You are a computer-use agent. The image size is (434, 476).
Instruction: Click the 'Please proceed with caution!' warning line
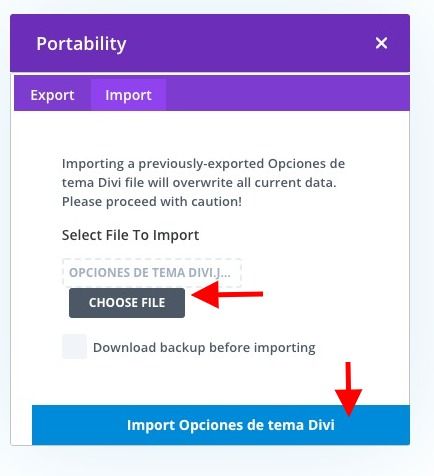click(x=152, y=202)
